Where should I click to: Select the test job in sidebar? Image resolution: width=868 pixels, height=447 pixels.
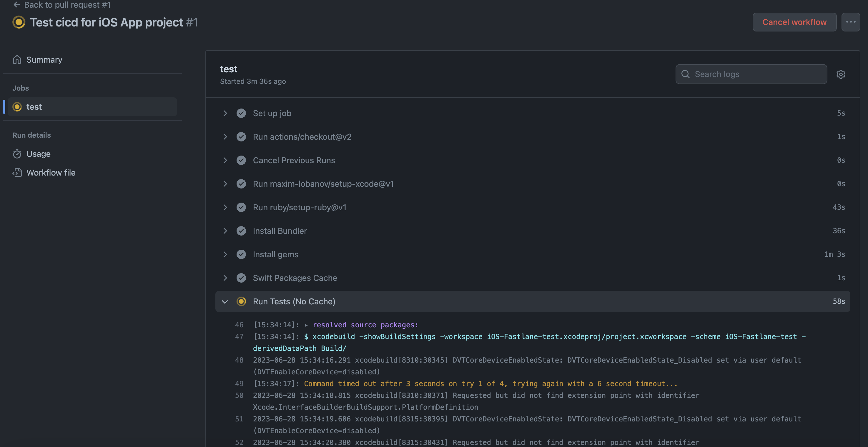[x=92, y=107]
